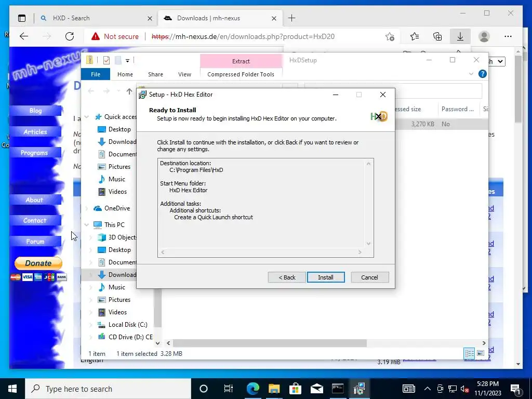Viewport: 532px width, 399px height.
Task: Open the Home ribbon tab in Explorer
Action: (125, 74)
